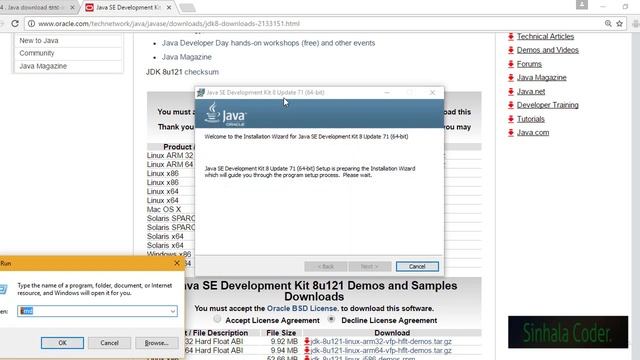
Task: Minimize the Java installer window
Action: click(x=387, y=93)
